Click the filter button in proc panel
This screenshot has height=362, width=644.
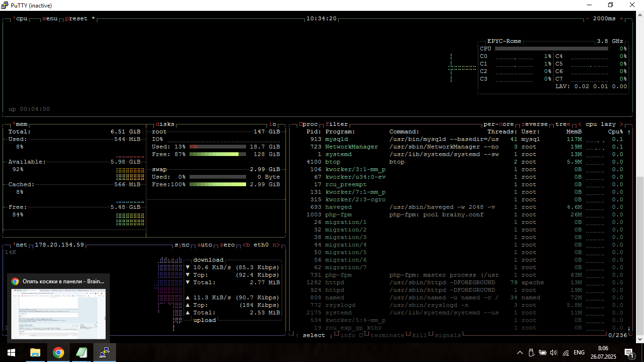(x=337, y=124)
